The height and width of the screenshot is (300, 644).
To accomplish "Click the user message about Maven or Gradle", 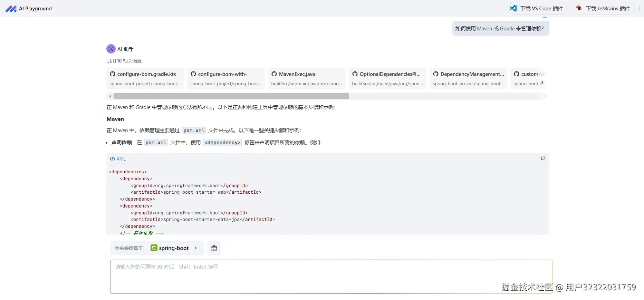I will pyautogui.click(x=500, y=29).
